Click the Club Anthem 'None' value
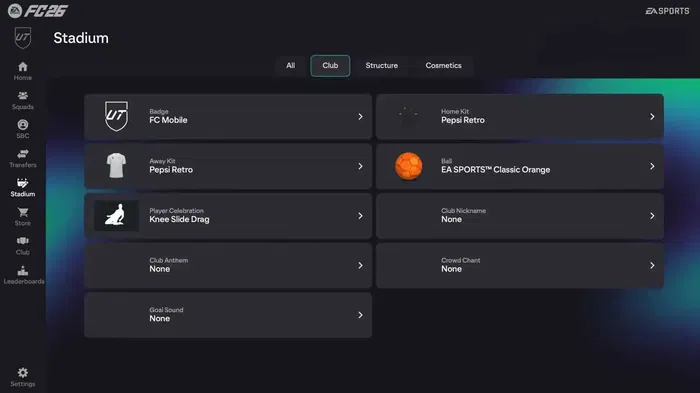Screen dimensions: 700x393 tap(159, 269)
